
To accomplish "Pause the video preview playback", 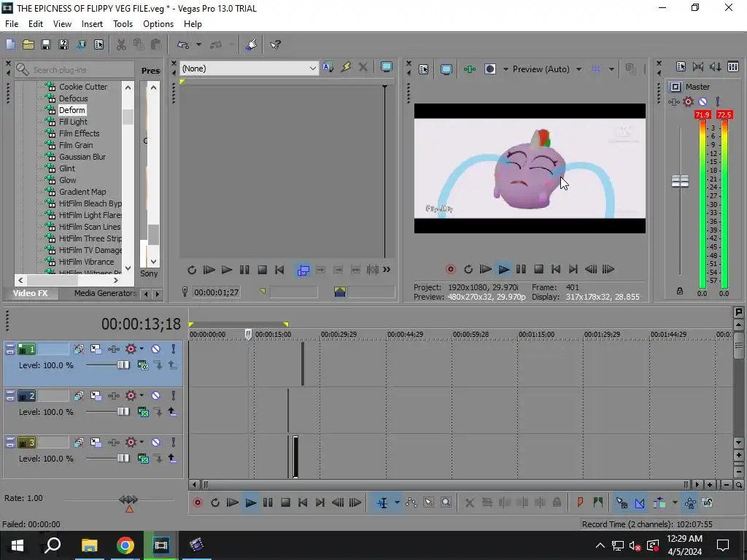I will 521,270.
